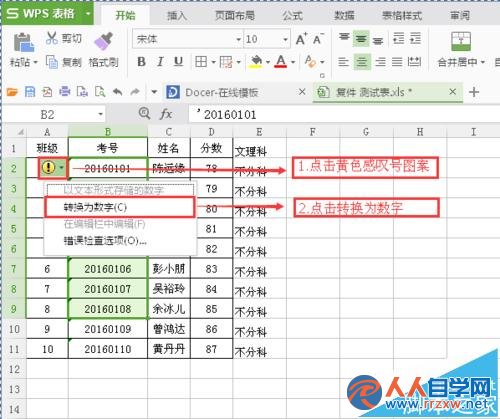Expand the Name Box dropdown
The image size is (500, 419).
pos(100,114)
